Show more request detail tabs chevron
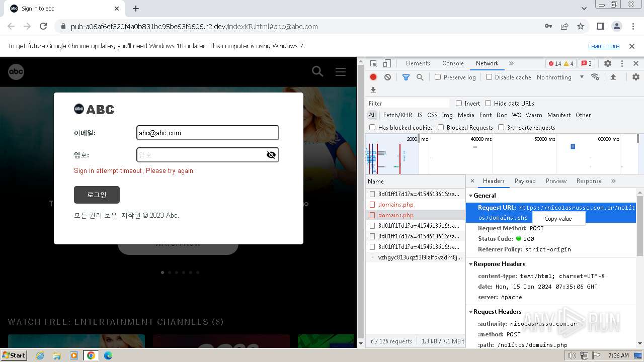This screenshot has width=644, height=362. click(613, 181)
